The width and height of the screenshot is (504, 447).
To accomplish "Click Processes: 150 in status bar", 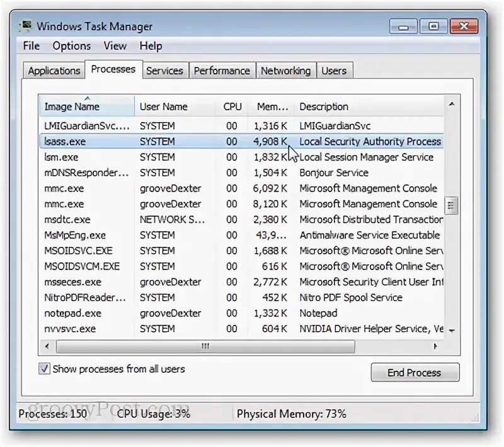I will pyautogui.click(x=53, y=414).
